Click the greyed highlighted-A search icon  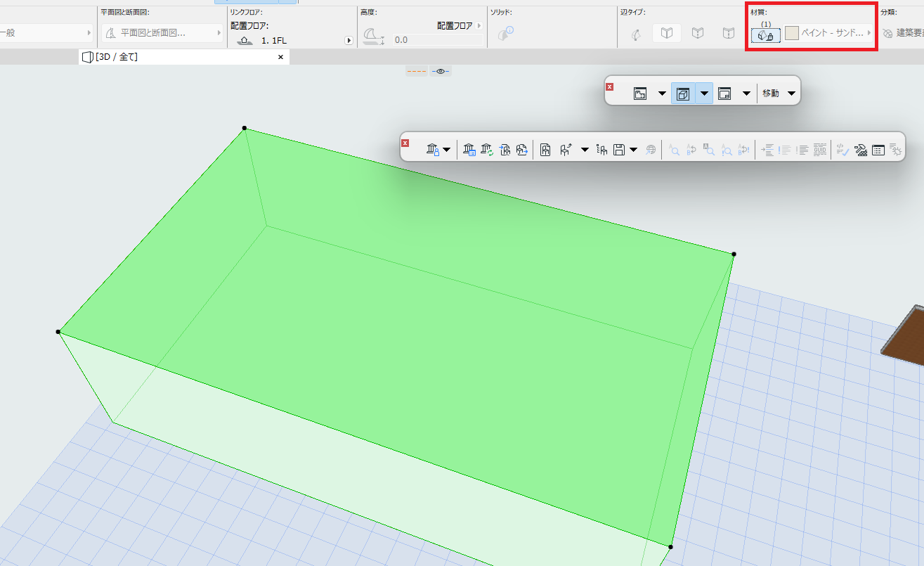point(709,149)
